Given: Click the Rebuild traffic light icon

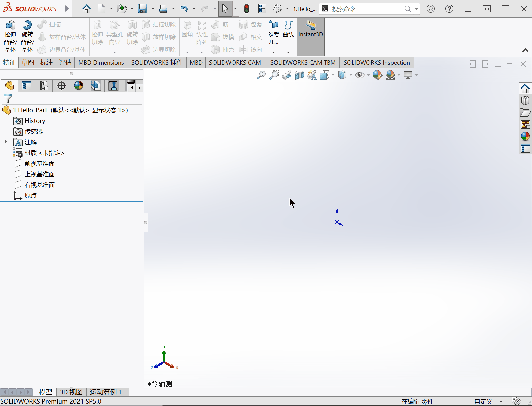Looking at the screenshot, I should point(247,9).
